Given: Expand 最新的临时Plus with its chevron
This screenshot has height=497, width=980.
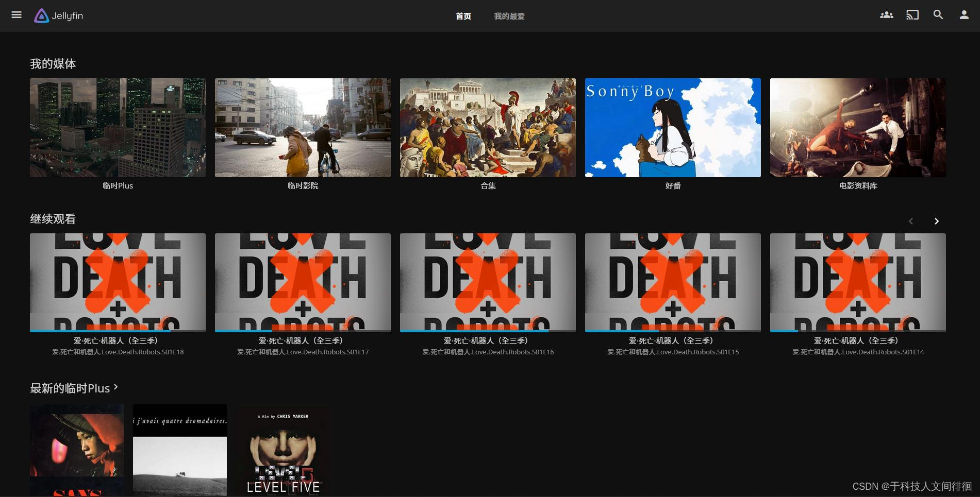Looking at the screenshot, I should [x=116, y=387].
